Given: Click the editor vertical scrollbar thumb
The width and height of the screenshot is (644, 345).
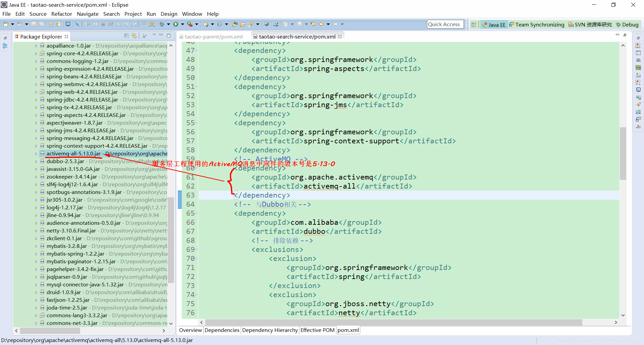Looking at the screenshot, I should click(x=623, y=153).
